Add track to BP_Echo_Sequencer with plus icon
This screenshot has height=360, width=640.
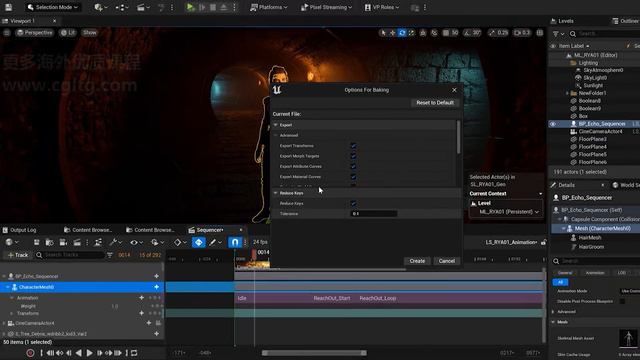[x=156, y=276]
